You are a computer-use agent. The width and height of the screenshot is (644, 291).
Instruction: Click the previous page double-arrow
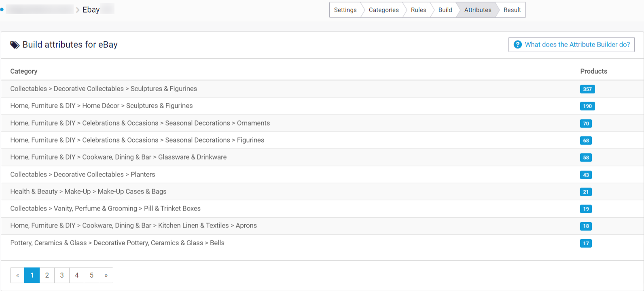(x=17, y=275)
